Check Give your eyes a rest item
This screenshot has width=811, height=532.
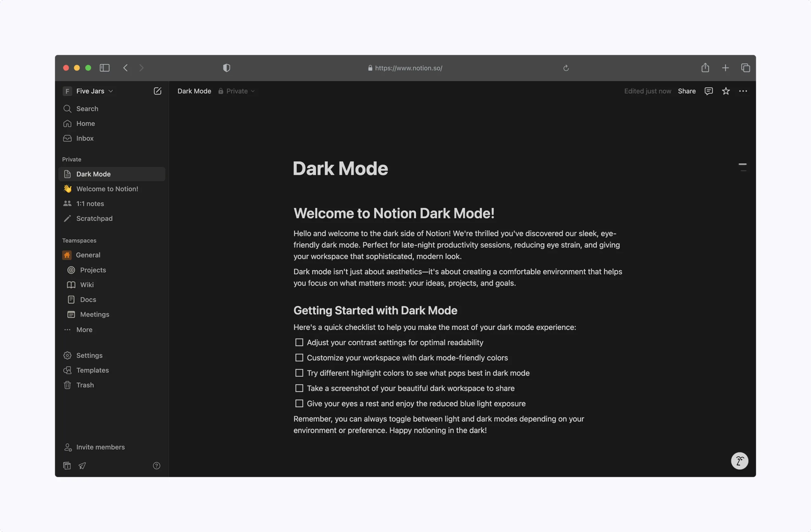299,404
